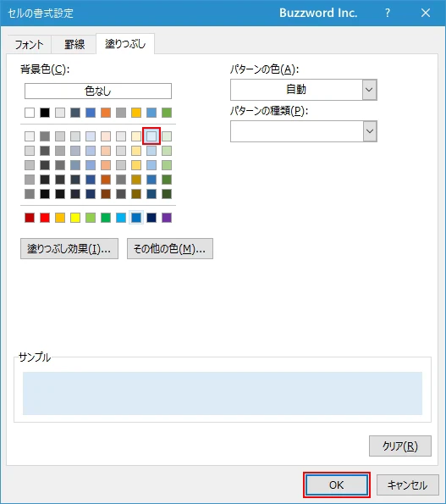Viewport: 446px width, 504px height.
Task: Select the green theme color swatch
Action: pyautogui.click(x=167, y=113)
